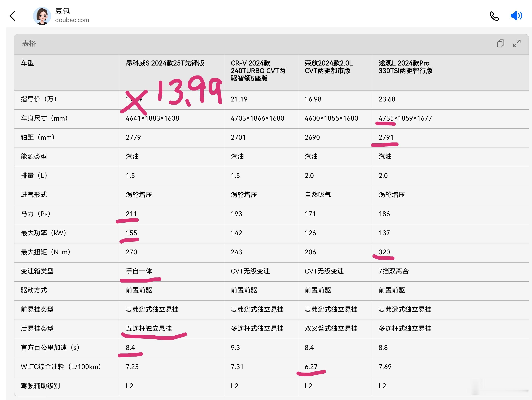Click the 变速箱类型 row label

tap(37, 271)
